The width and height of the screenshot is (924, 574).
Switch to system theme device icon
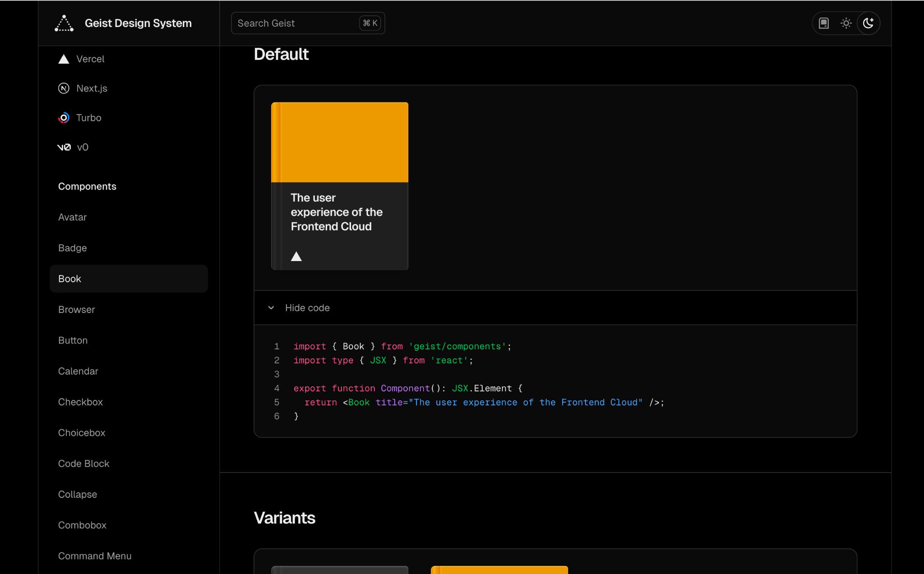pos(824,23)
